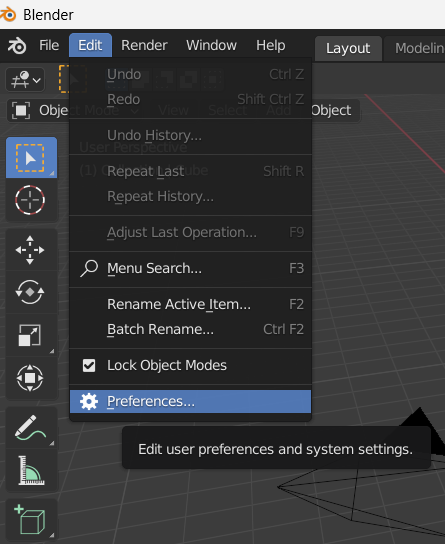Select the Cursor tool
Viewport: 445px width, 544px height.
pos(31,200)
